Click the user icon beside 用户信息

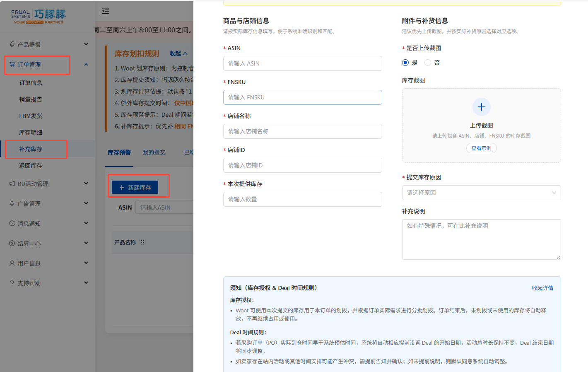tap(12, 263)
